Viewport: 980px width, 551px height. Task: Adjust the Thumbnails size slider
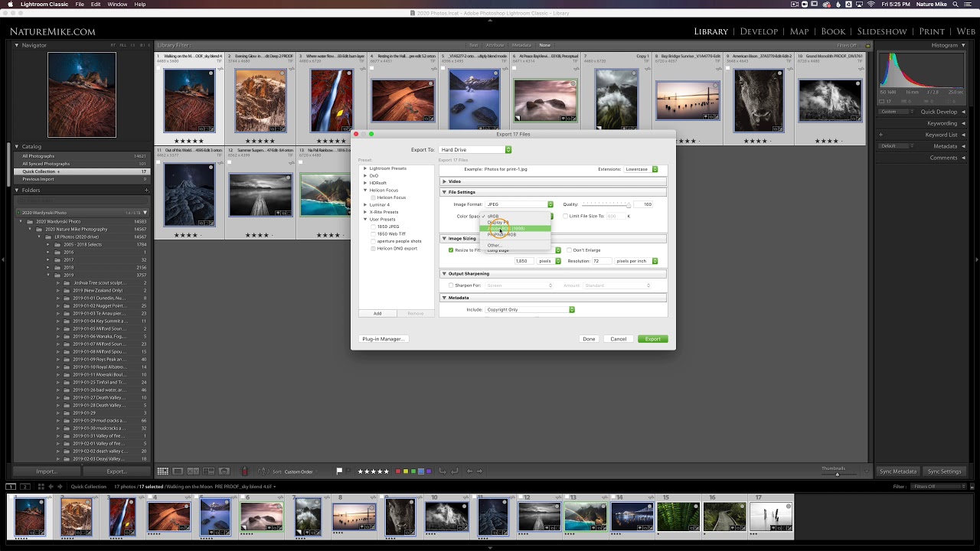(837, 474)
